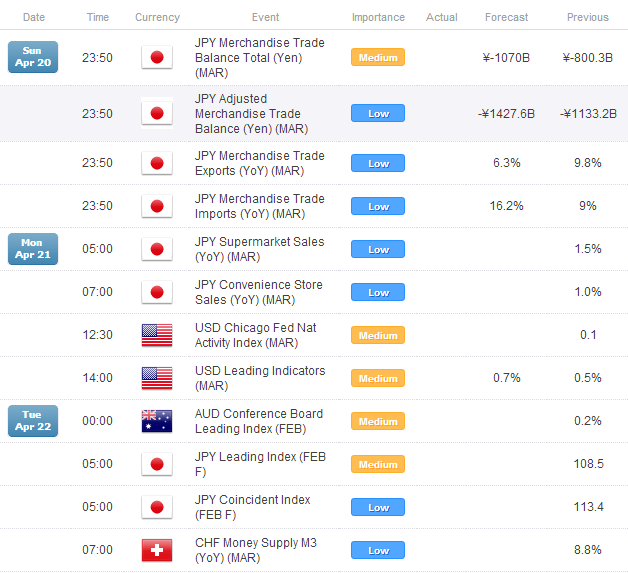
Task: Open JPY Merchandise Trade Balance Total event
Action: pyautogui.click(x=260, y=58)
